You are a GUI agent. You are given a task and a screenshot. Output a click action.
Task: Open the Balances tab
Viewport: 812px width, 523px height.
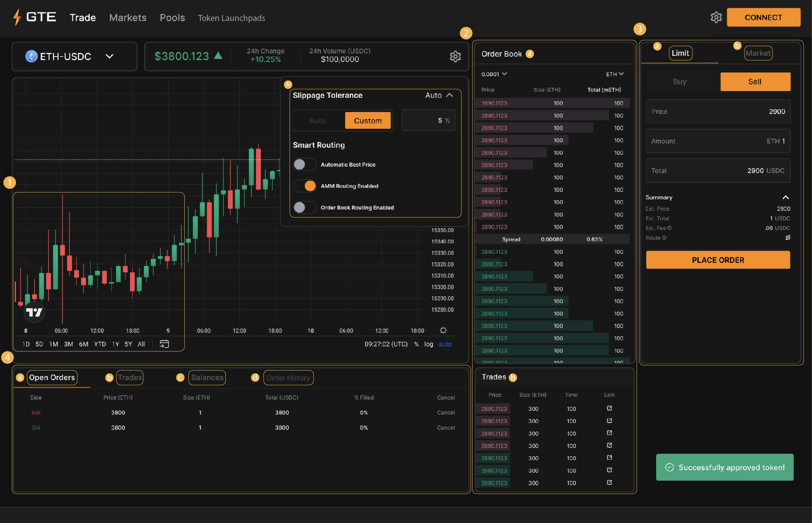point(207,378)
